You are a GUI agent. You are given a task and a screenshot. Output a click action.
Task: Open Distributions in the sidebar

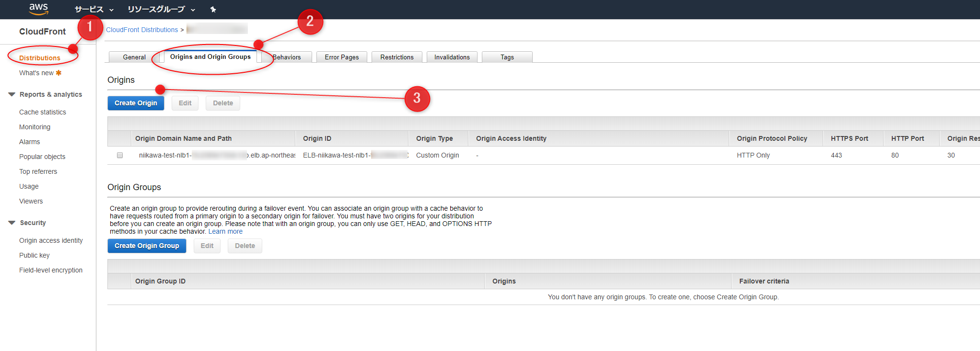click(40, 58)
